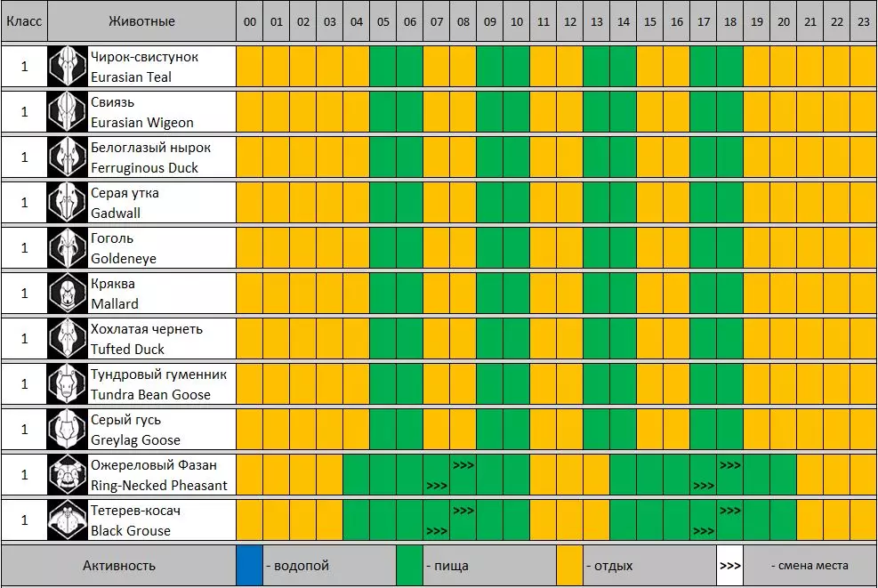878x588 pixels.
Task: Select the Mallard name text
Action: 114,304
